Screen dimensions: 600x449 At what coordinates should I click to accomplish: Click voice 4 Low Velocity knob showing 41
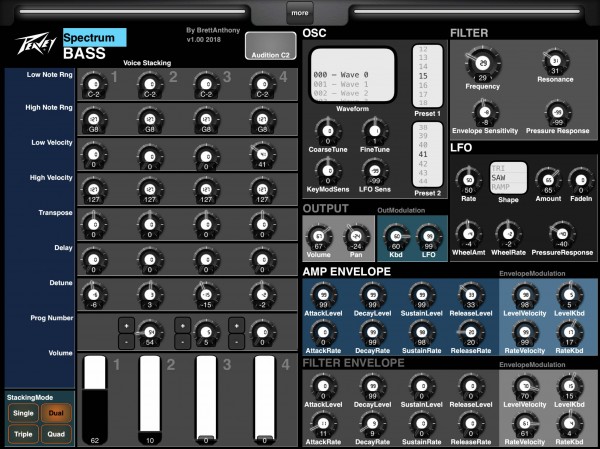click(x=262, y=156)
